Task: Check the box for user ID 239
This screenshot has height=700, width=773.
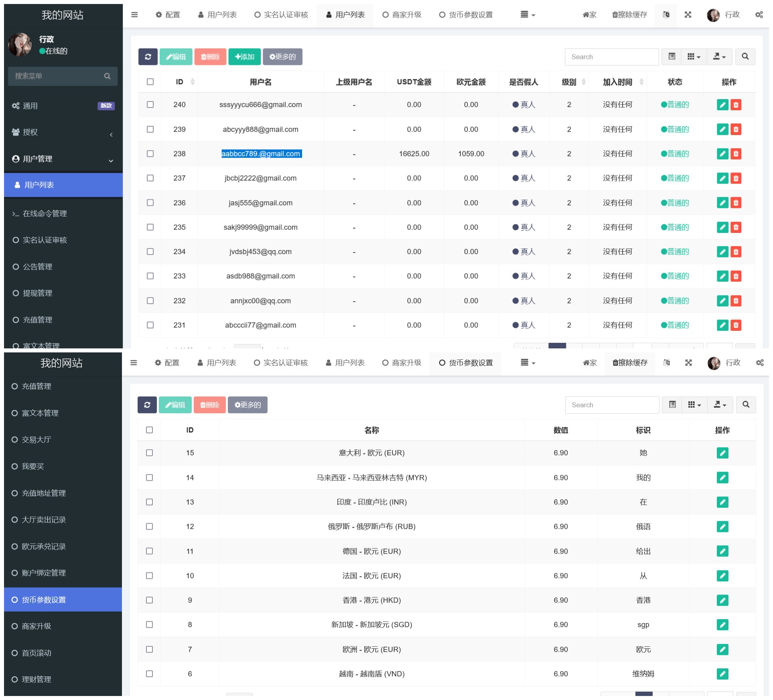Action: coord(150,129)
